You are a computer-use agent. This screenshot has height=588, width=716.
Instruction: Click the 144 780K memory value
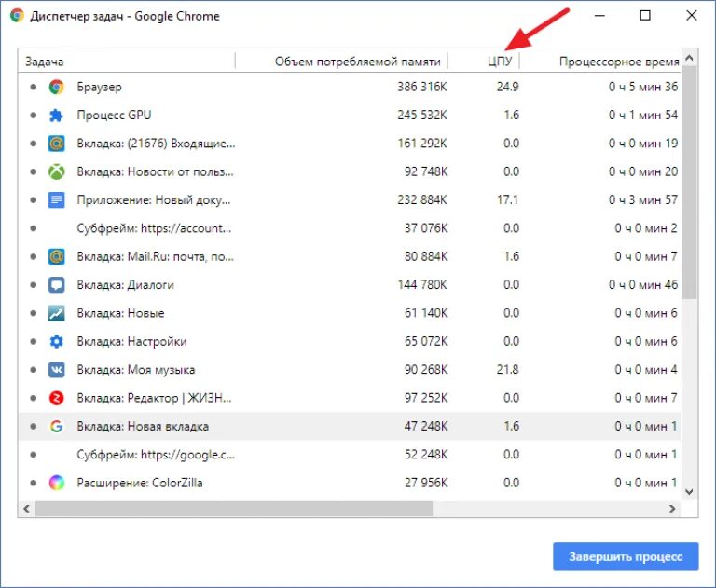[422, 285]
